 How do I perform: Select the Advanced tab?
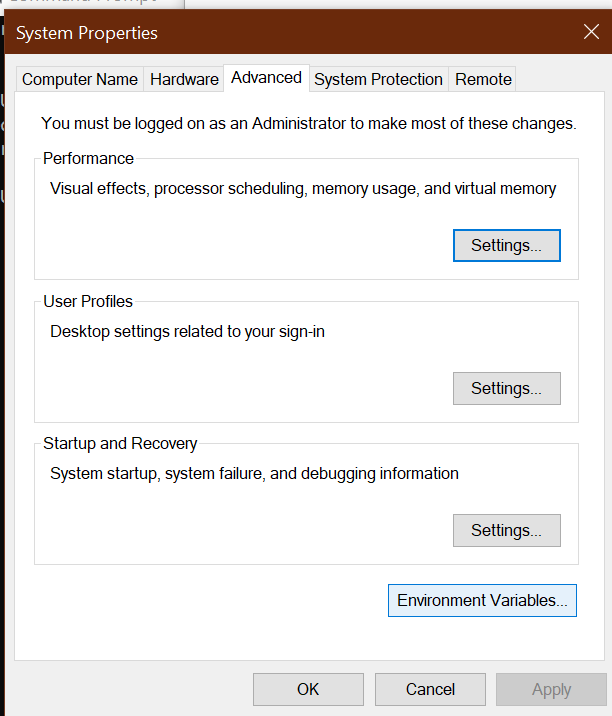point(266,78)
